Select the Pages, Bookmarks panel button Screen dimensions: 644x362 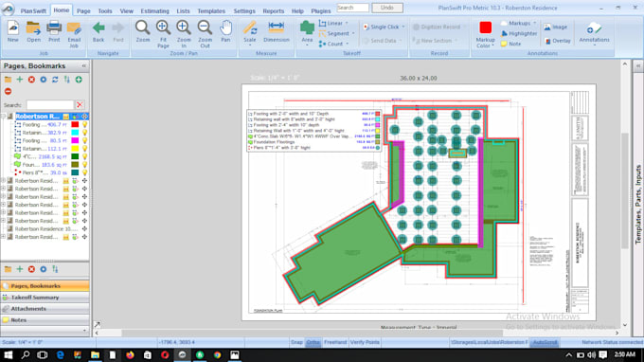pos(45,285)
